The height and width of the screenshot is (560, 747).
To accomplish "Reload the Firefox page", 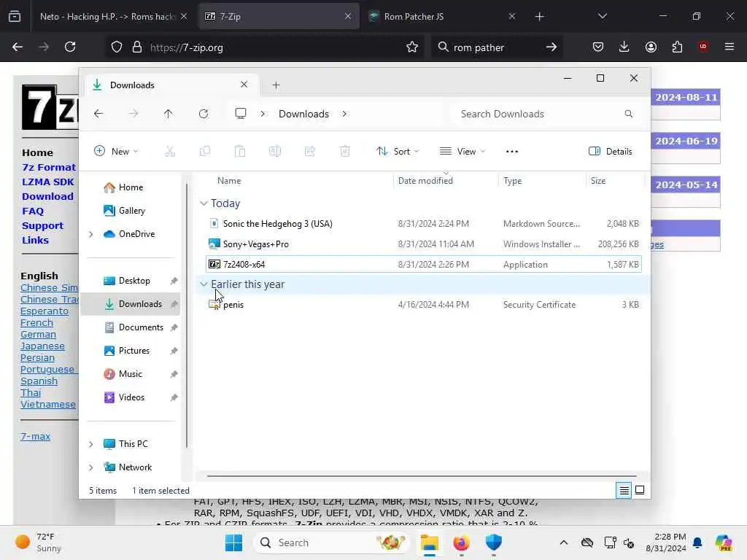I will point(70,47).
